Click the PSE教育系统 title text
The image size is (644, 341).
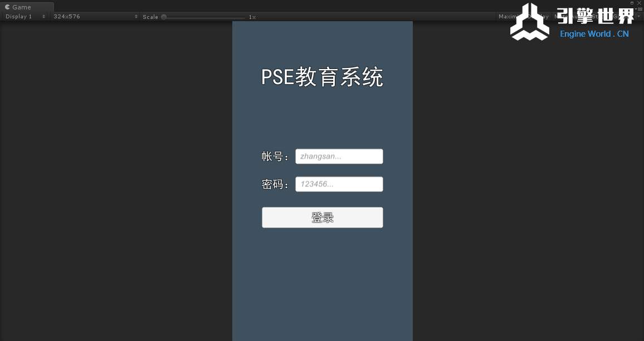coord(322,77)
